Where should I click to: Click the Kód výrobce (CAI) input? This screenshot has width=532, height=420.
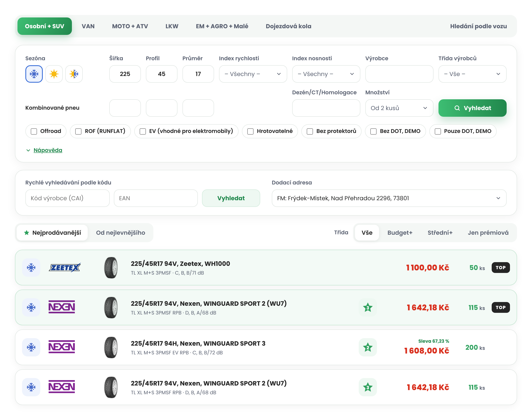click(67, 198)
